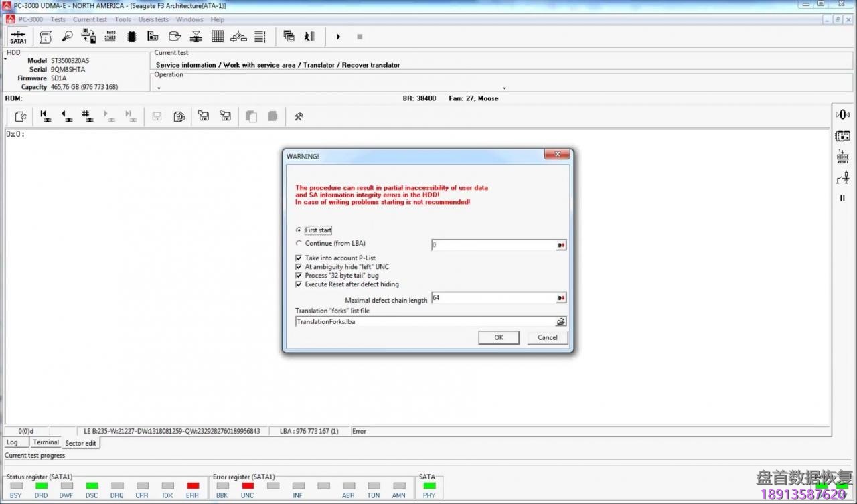
Task: Jump to first sector in sector editor
Action: (x=45, y=116)
